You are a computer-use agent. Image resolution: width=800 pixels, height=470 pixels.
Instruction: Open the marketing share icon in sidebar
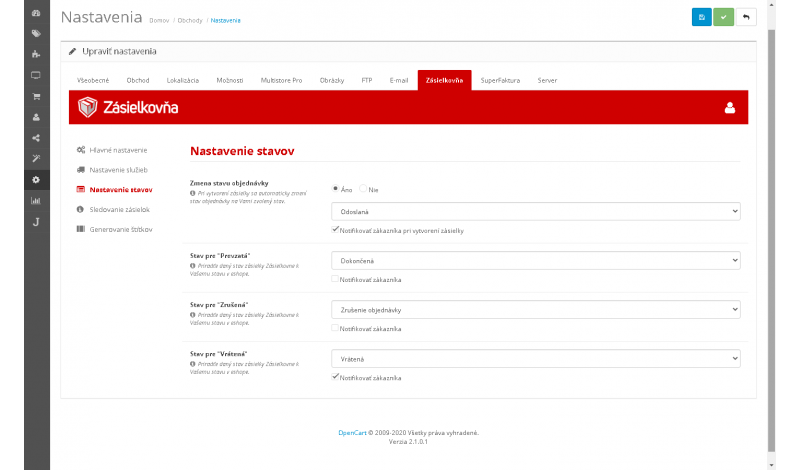(36, 138)
